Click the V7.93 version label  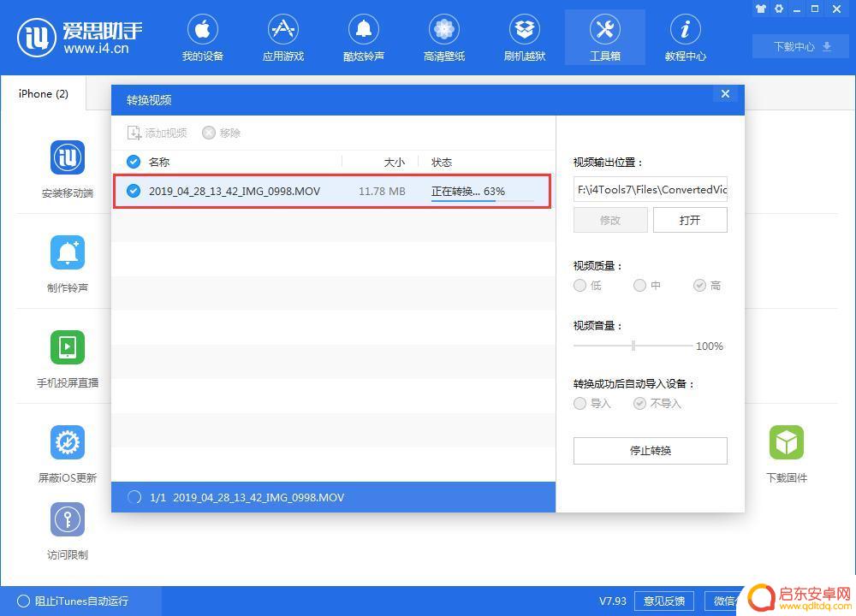[613, 601]
